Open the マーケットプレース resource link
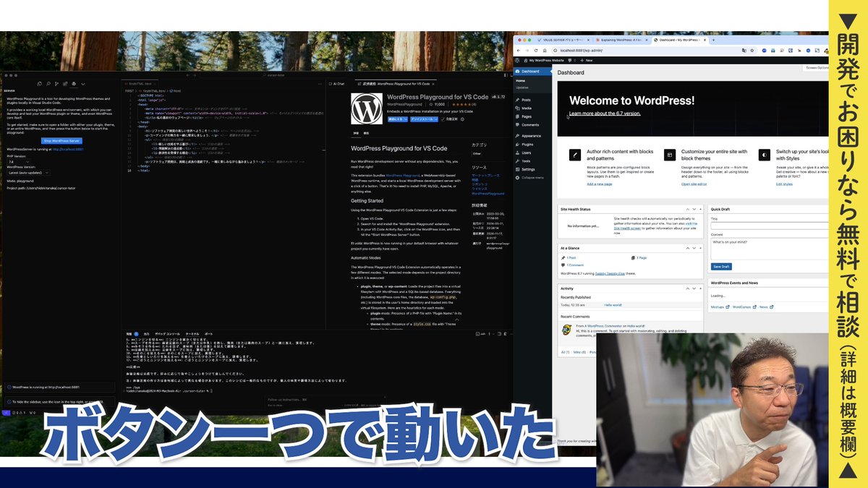The image size is (868, 488). (486, 176)
